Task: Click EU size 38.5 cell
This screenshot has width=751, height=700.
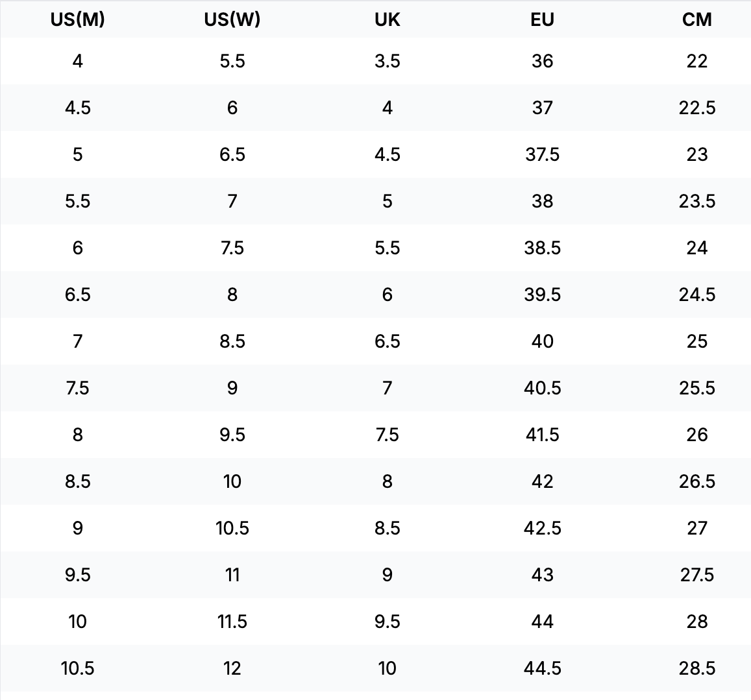Action: (x=542, y=248)
